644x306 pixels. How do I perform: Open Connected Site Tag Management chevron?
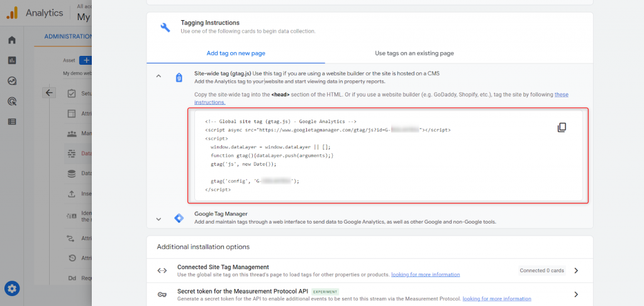576,270
